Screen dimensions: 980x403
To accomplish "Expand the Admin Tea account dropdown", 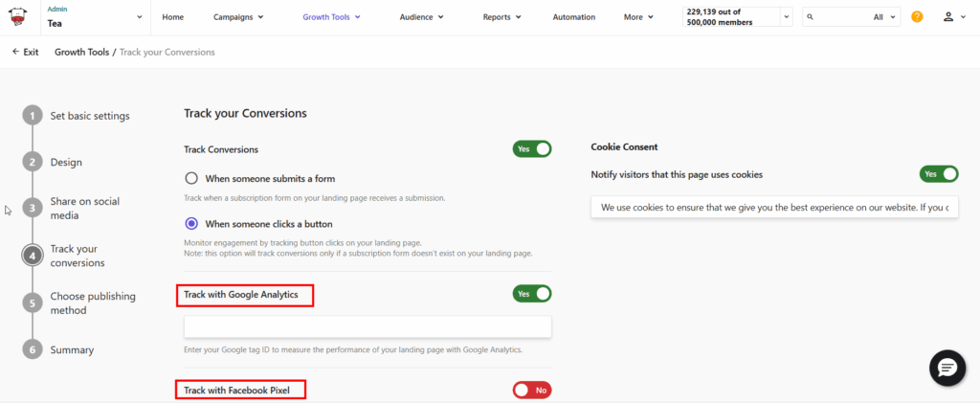I will (x=95, y=17).
